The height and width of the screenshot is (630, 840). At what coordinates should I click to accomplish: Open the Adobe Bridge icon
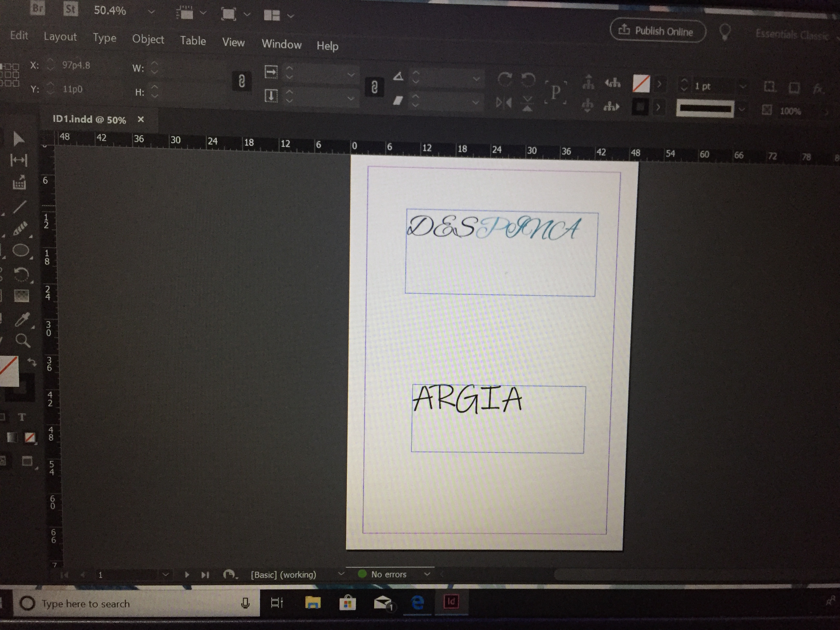(x=38, y=8)
